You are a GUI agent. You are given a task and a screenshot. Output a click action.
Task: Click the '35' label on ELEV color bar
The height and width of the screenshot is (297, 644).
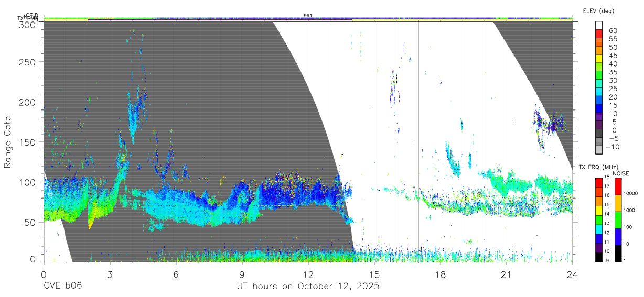tap(613, 72)
